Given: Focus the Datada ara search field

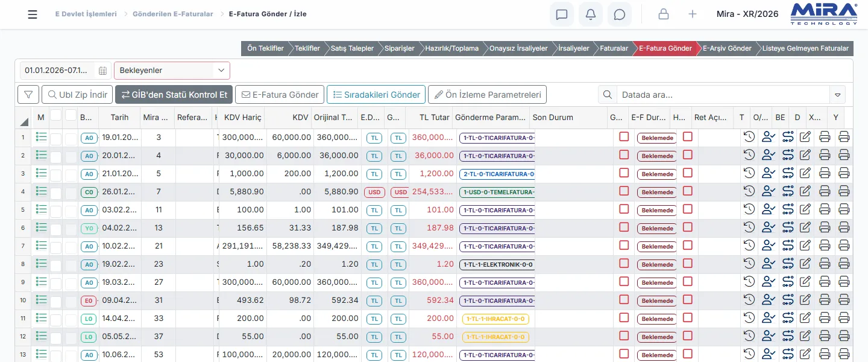Looking at the screenshot, I should tap(723, 95).
